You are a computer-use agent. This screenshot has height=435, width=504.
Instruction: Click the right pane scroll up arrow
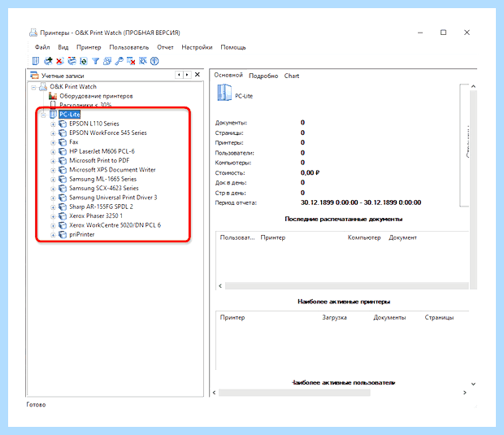point(473,86)
